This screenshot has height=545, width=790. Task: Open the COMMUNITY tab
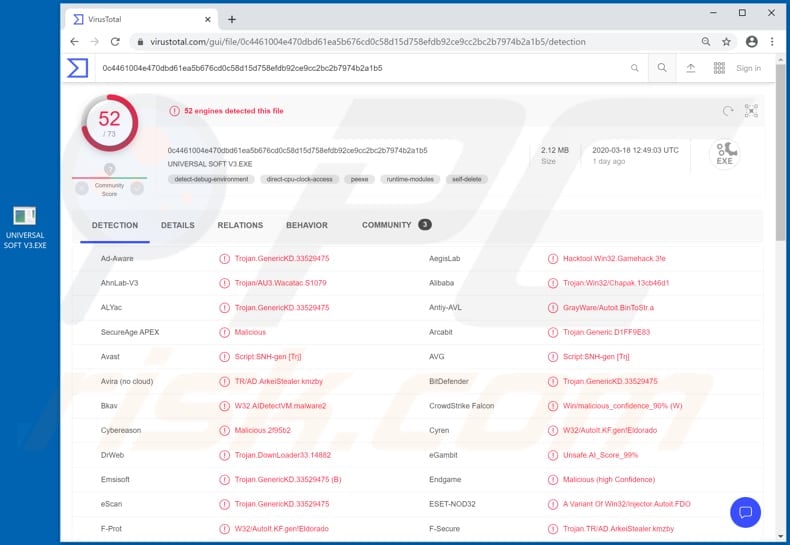[396, 225]
